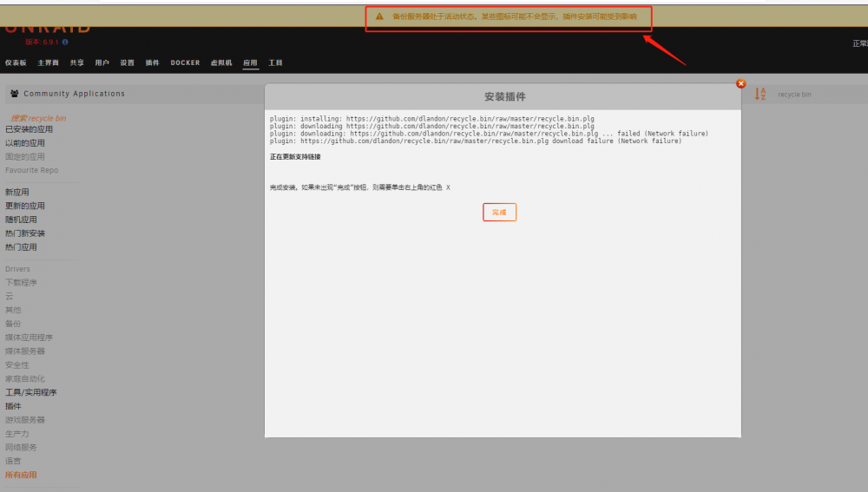Select the 媒体应用程序 category
The image size is (868, 492).
[29, 338]
